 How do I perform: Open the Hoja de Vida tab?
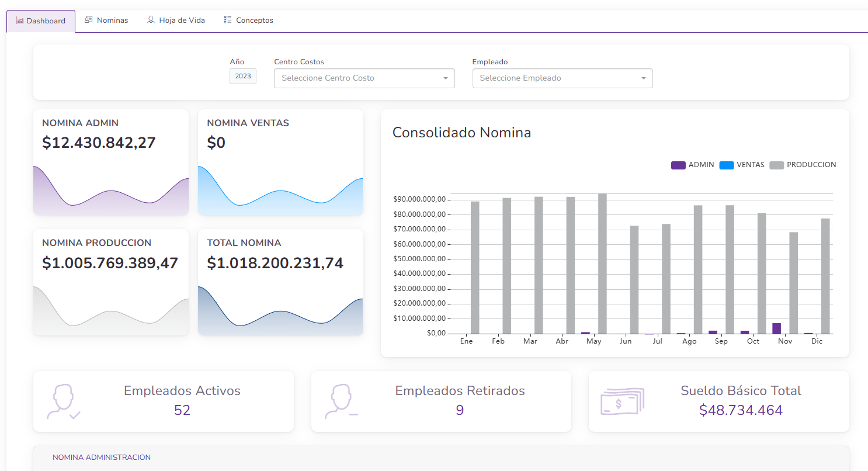coord(176,20)
